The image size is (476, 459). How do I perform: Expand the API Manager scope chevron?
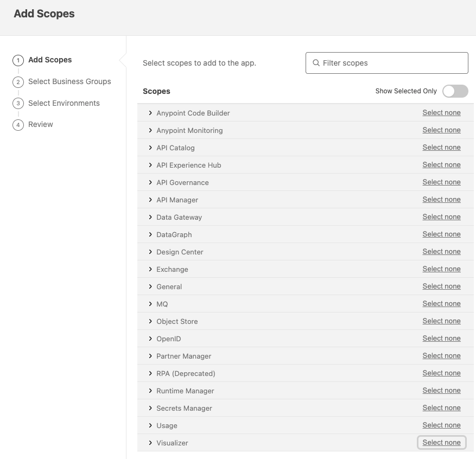click(150, 200)
